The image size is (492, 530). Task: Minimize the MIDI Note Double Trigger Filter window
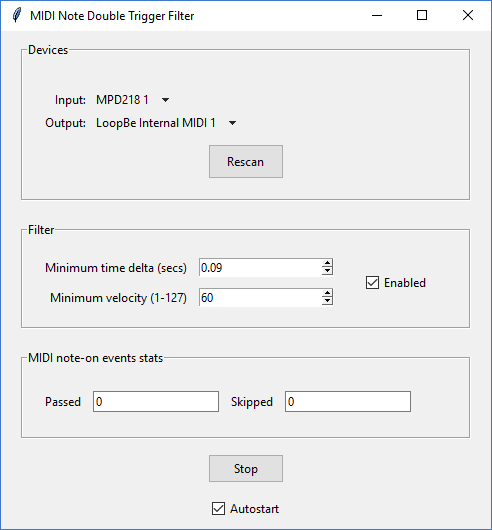[377, 16]
